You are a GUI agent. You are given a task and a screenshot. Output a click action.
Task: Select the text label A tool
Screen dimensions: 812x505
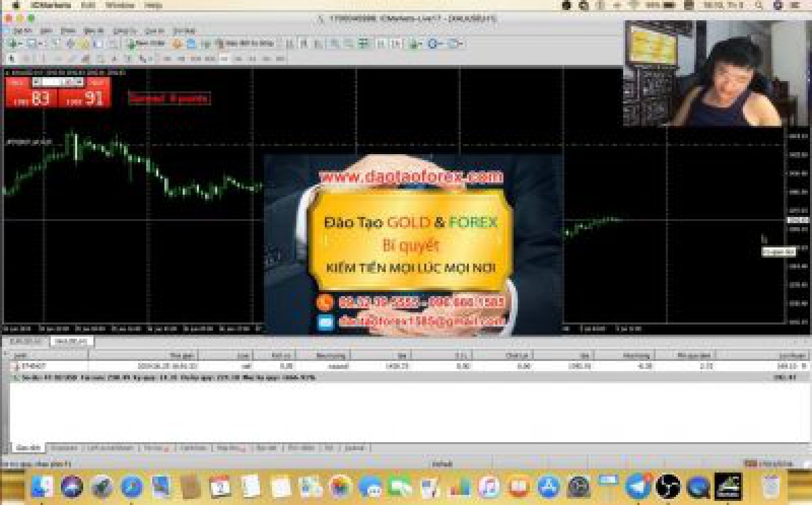pos(114,59)
